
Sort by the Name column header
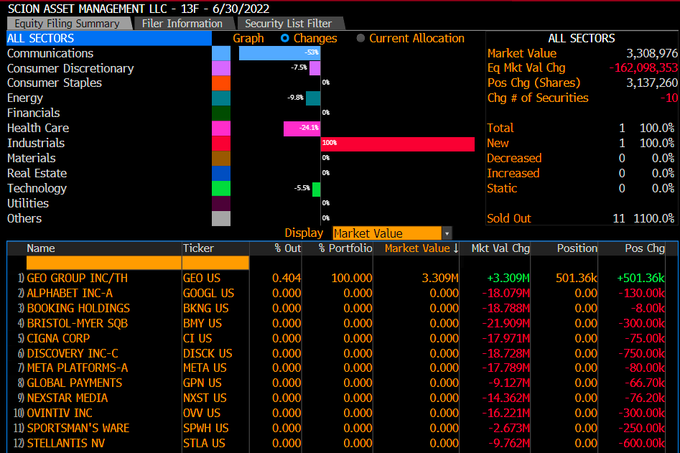(x=41, y=248)
